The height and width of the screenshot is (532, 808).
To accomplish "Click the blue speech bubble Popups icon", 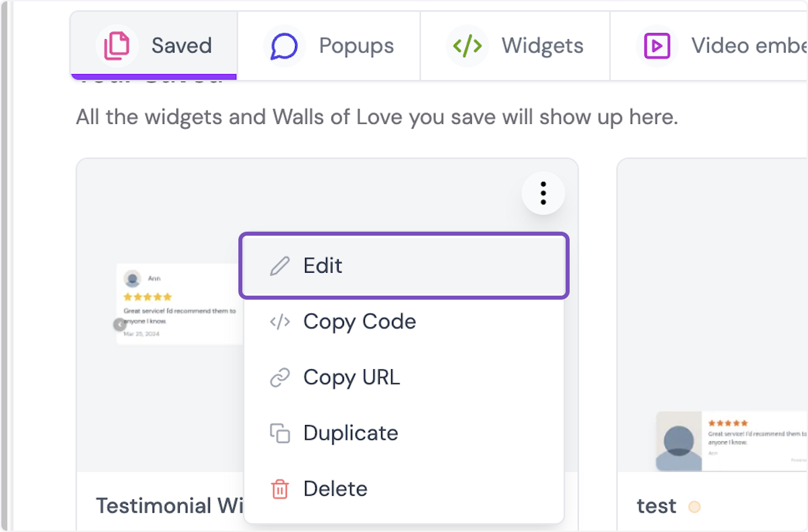I will tap(283, 45).
